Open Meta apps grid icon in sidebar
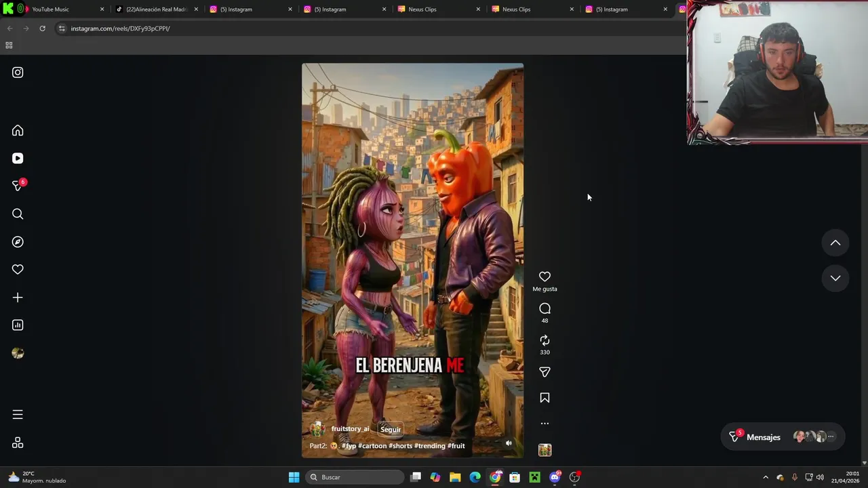 tap(18, 443)
